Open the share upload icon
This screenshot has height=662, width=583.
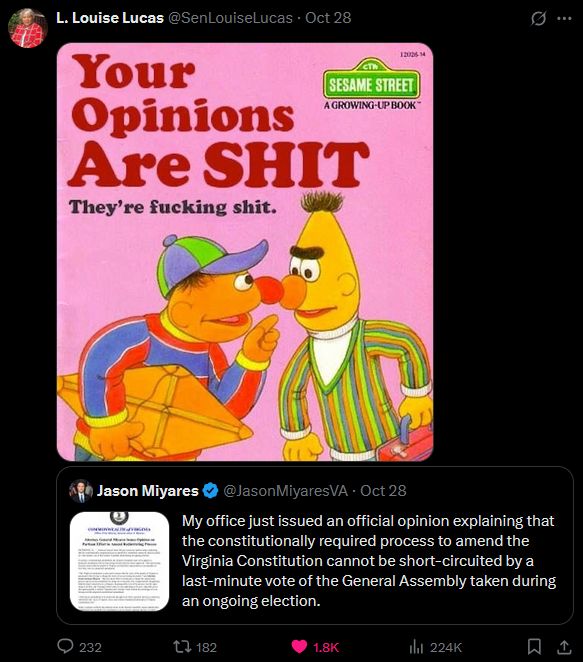coord(564,646)
